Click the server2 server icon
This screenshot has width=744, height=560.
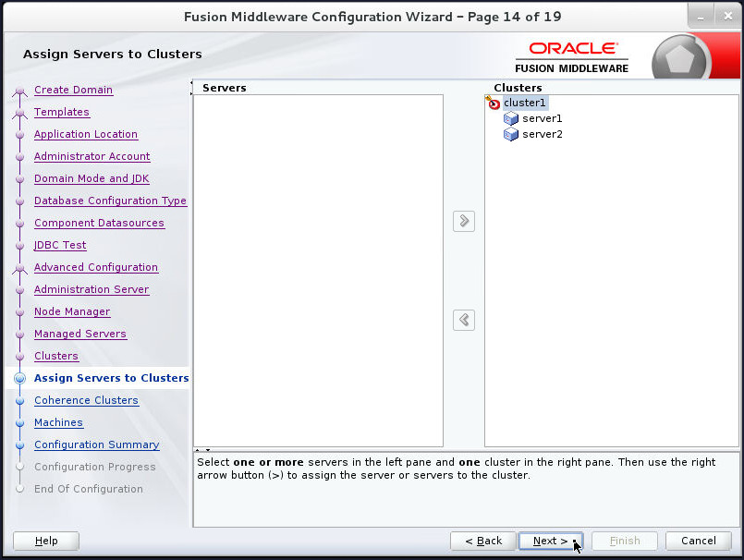tap(511, 134)
